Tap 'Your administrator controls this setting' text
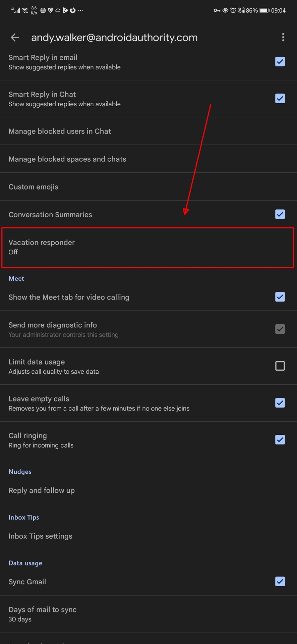 coord(63,335)
